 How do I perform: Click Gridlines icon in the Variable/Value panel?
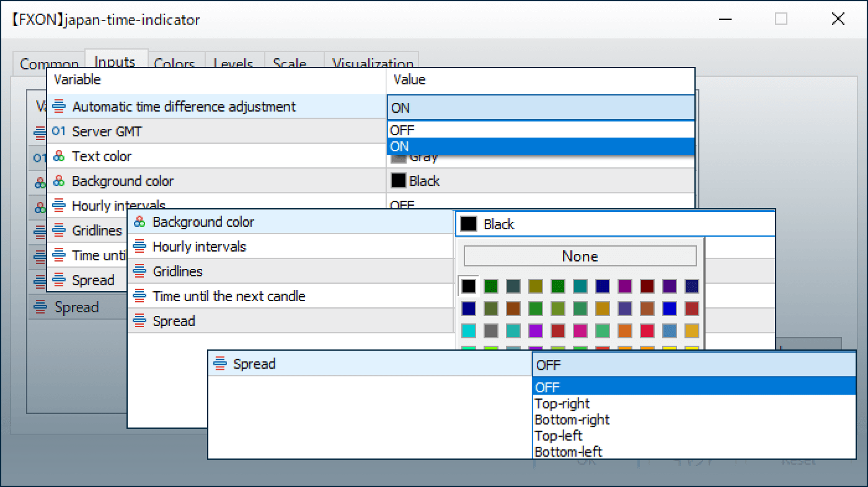tap(59, 230)
